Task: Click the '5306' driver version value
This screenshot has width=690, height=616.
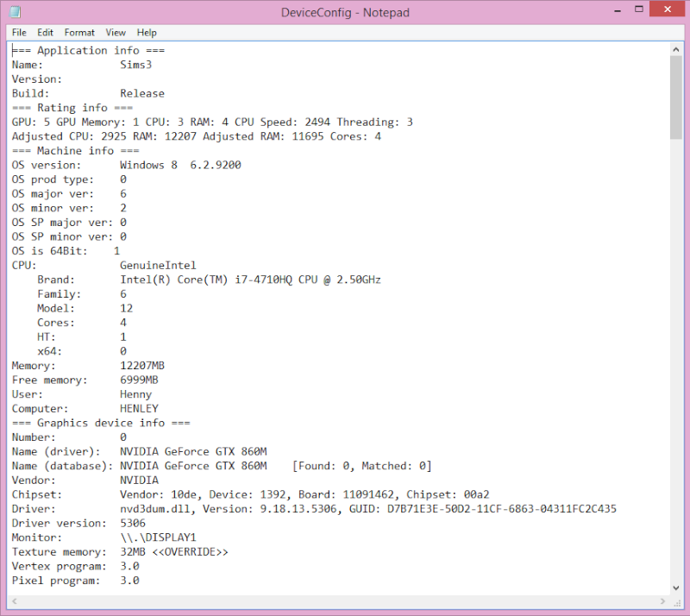Action: click(133, 524)
